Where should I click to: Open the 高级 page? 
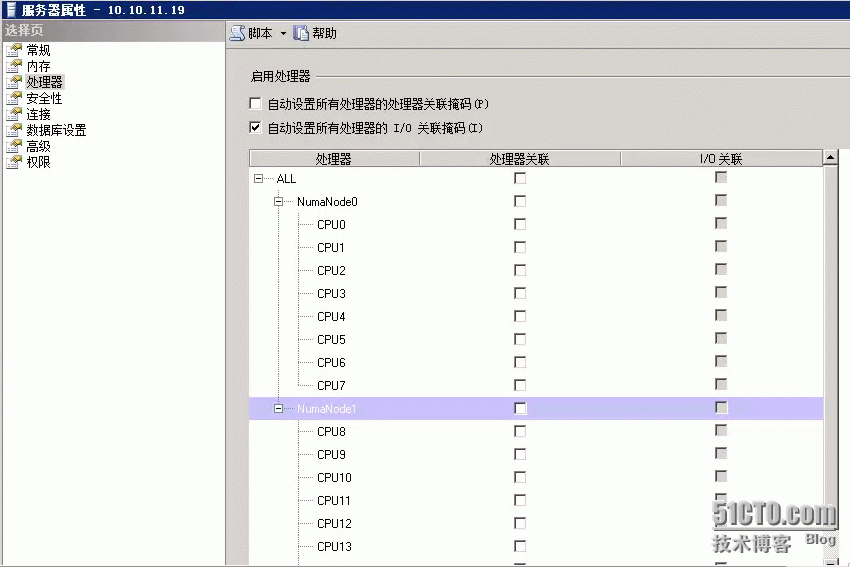point(38,146)
